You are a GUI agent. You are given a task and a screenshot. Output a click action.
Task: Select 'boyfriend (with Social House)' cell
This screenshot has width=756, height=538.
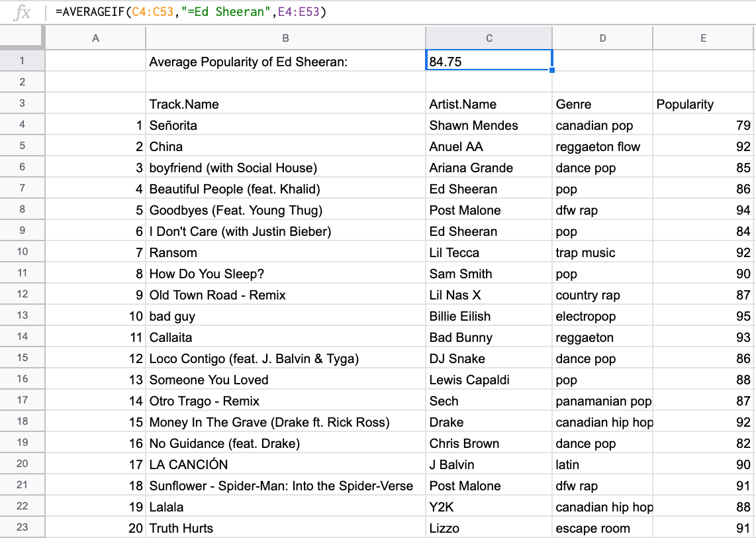coord(285,167)
